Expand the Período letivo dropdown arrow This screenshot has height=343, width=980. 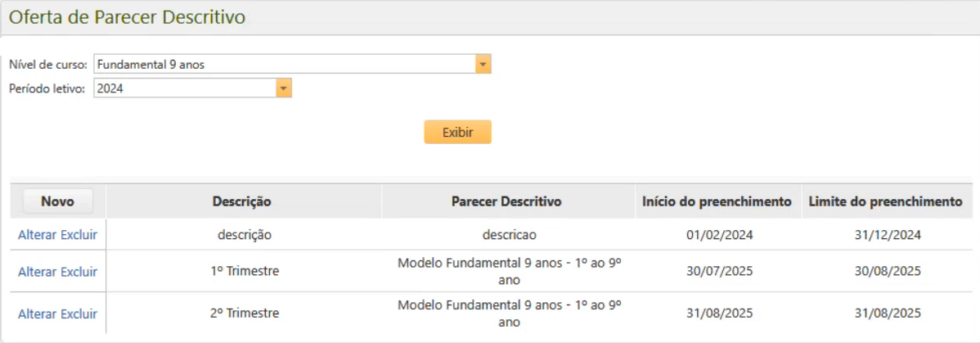(283, 88)
